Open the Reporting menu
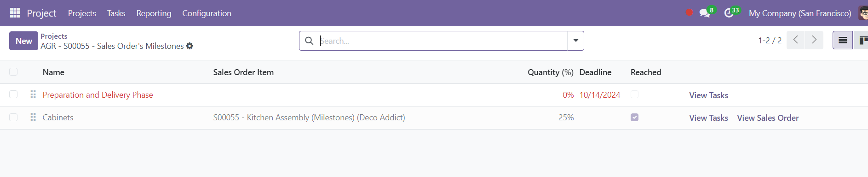The image size is (868, 177). pyautogui.click(x=154, y=13)
